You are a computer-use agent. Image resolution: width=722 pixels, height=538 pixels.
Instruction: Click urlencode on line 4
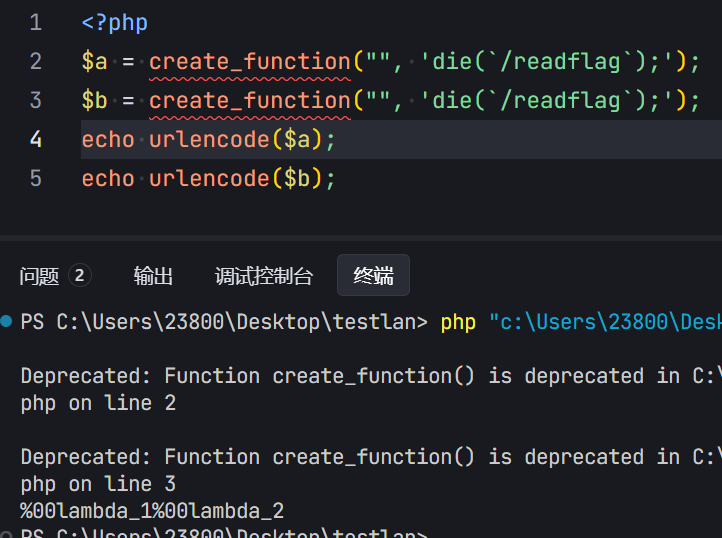209,139
